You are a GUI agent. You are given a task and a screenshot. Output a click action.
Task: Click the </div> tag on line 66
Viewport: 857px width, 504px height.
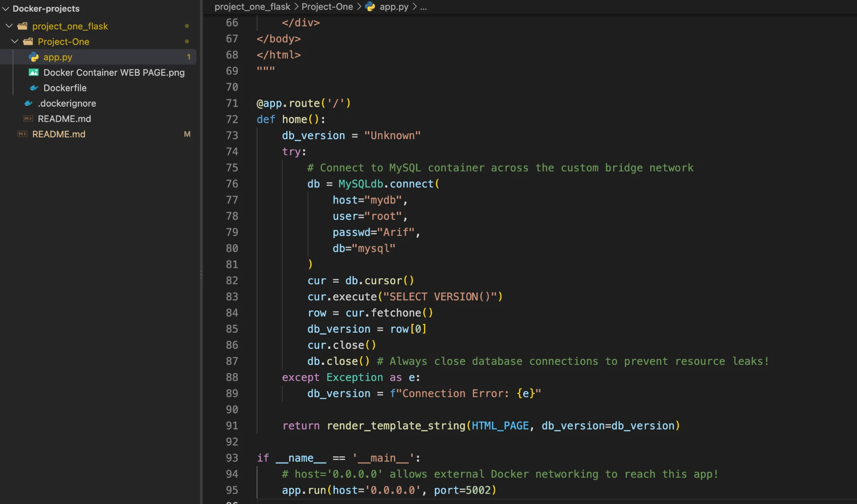click(300, 23)
